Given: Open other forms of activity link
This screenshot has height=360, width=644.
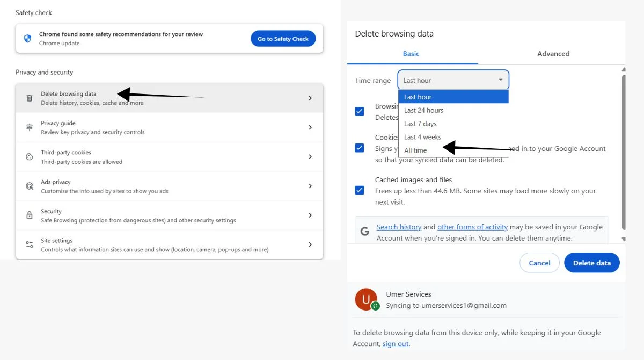Looking at the screenshot, I should coord(472,227).
